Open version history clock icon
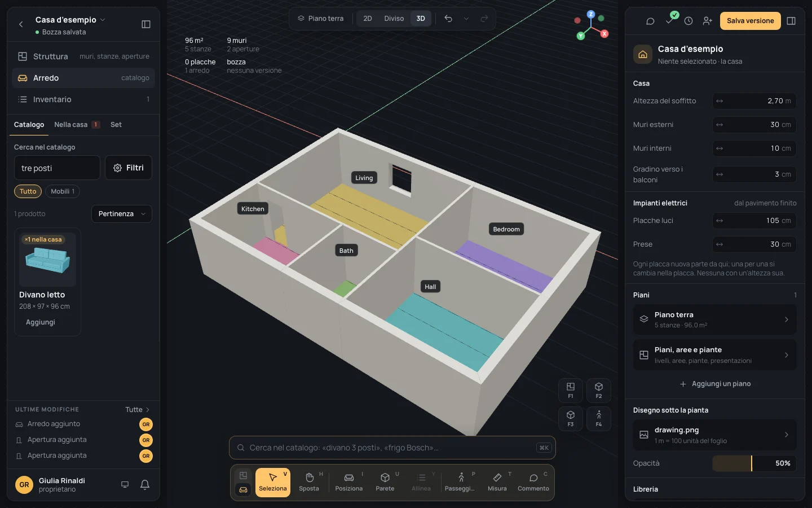This screenshot has height=508, width=812. tap(689, 21)
